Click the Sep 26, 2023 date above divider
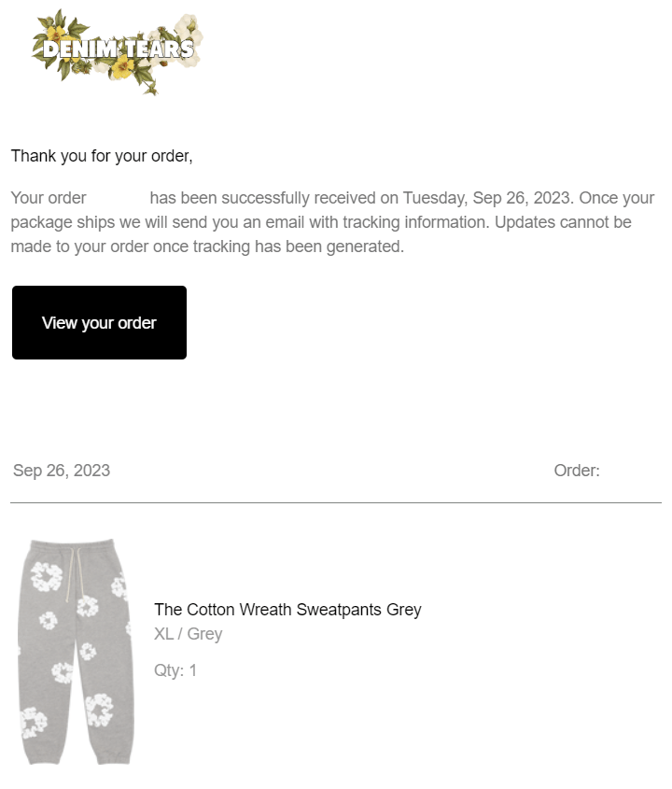The image size is (672, 789). 62,471
